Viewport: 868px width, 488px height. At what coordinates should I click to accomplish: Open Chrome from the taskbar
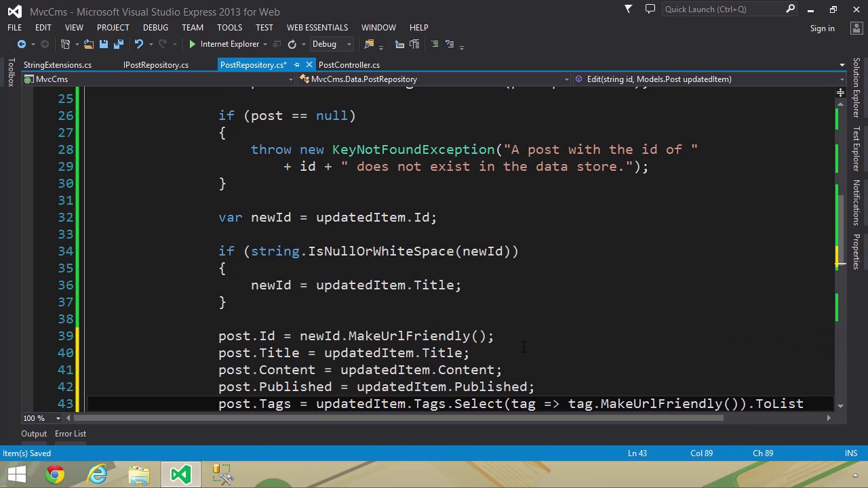click(56, 474)
